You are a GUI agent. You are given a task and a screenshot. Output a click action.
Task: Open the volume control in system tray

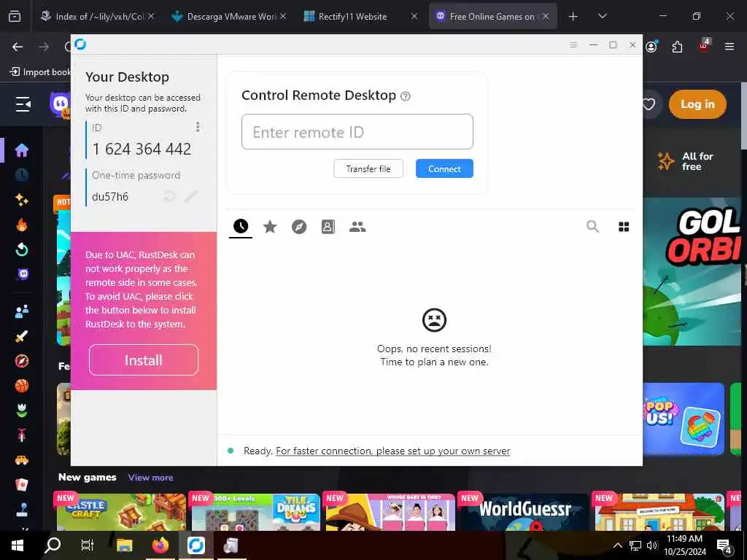pos(651,545)
